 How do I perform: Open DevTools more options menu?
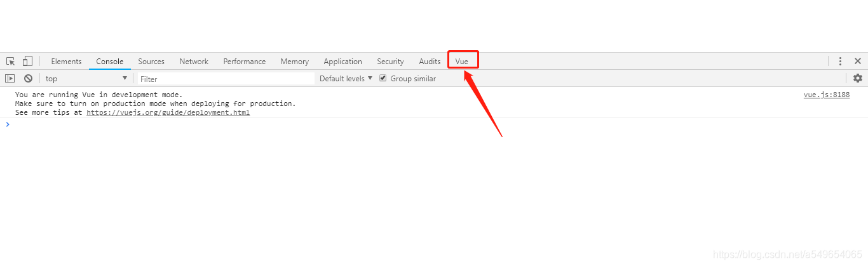coord(840,62)
